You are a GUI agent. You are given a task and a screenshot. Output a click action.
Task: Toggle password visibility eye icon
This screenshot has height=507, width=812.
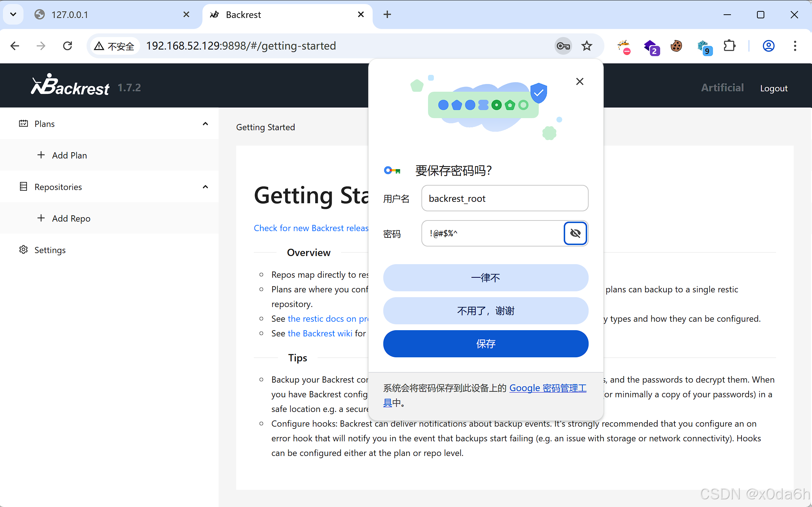575,233
